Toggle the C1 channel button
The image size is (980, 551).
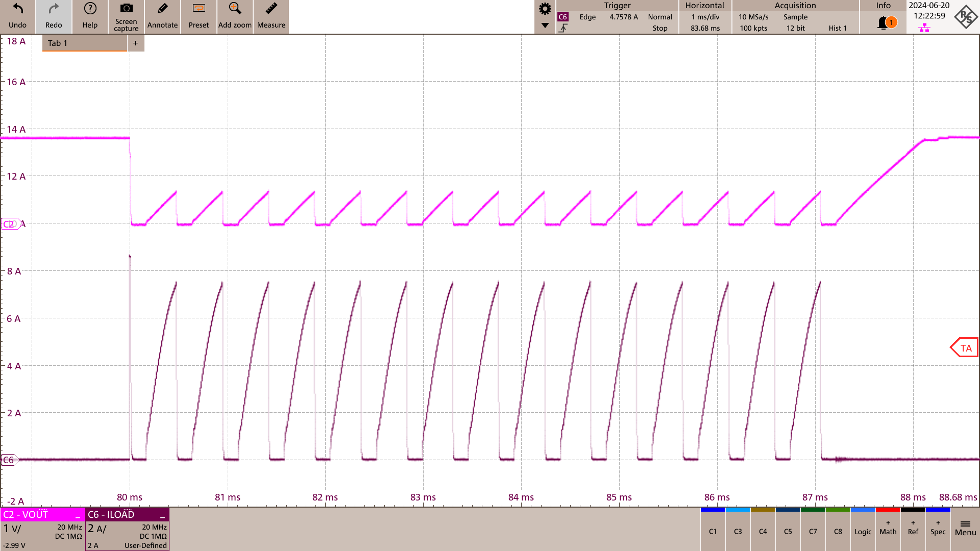tap(713, 531)
